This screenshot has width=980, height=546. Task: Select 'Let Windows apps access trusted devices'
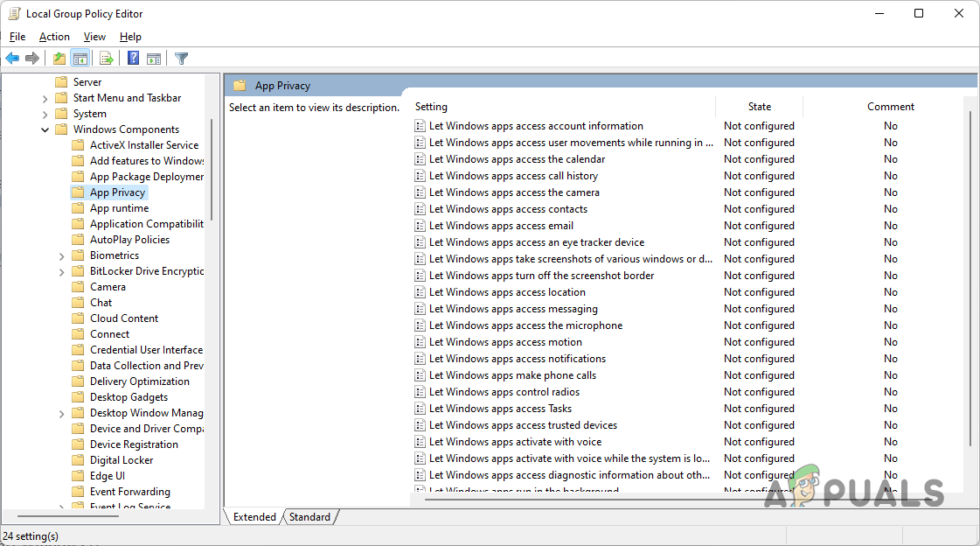523,425
